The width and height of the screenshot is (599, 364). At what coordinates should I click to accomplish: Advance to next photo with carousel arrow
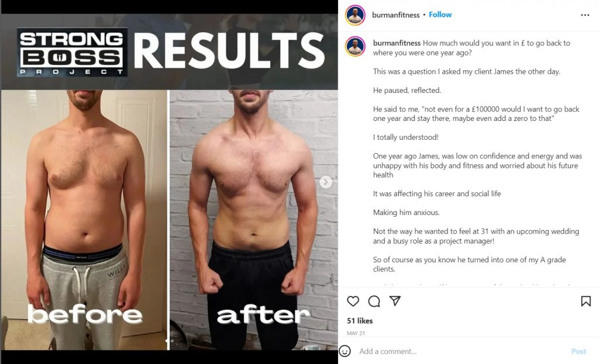[325, 182]
